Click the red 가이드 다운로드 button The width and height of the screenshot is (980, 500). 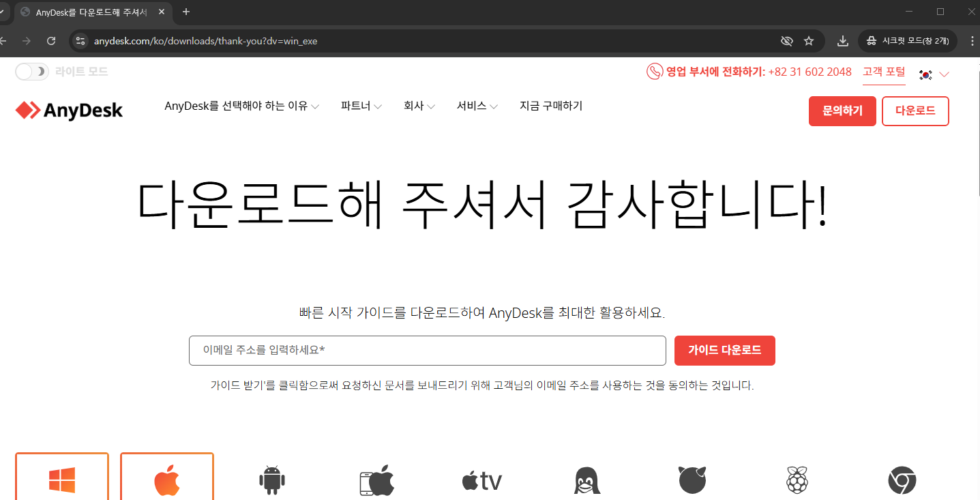point(724,350)
